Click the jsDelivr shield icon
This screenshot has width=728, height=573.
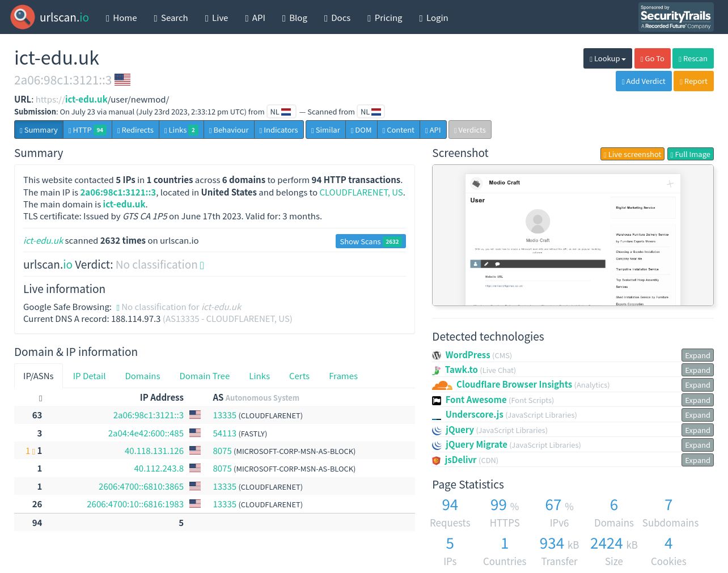pos(437,460)
